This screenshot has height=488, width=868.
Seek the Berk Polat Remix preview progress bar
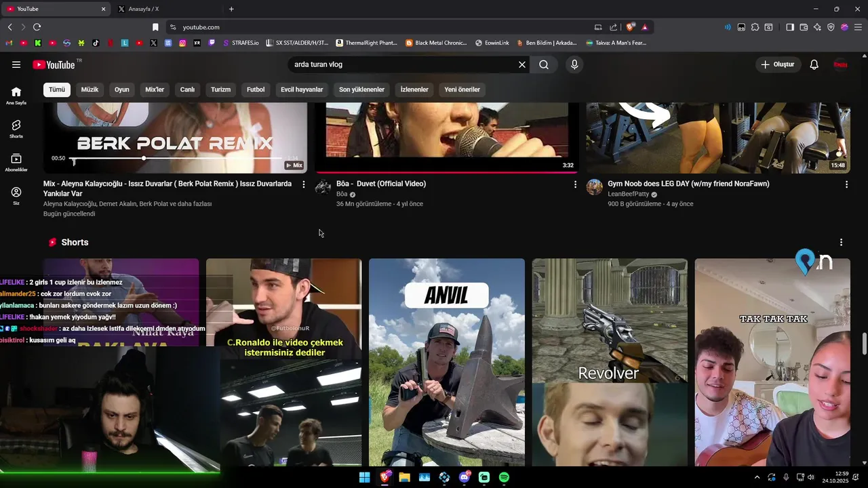(175, 158)
